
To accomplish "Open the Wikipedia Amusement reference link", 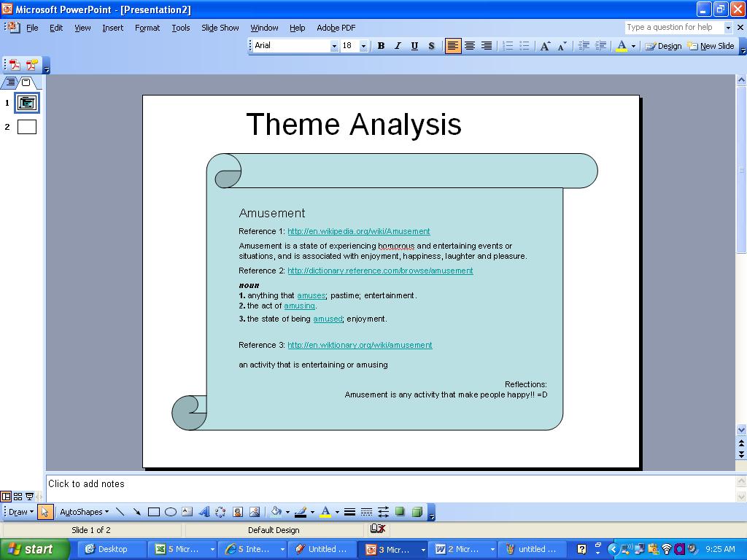I will pos(358,231).
